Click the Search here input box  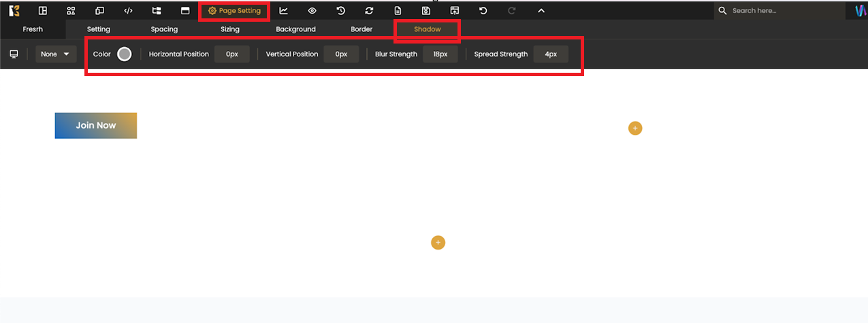coord(783,11)
